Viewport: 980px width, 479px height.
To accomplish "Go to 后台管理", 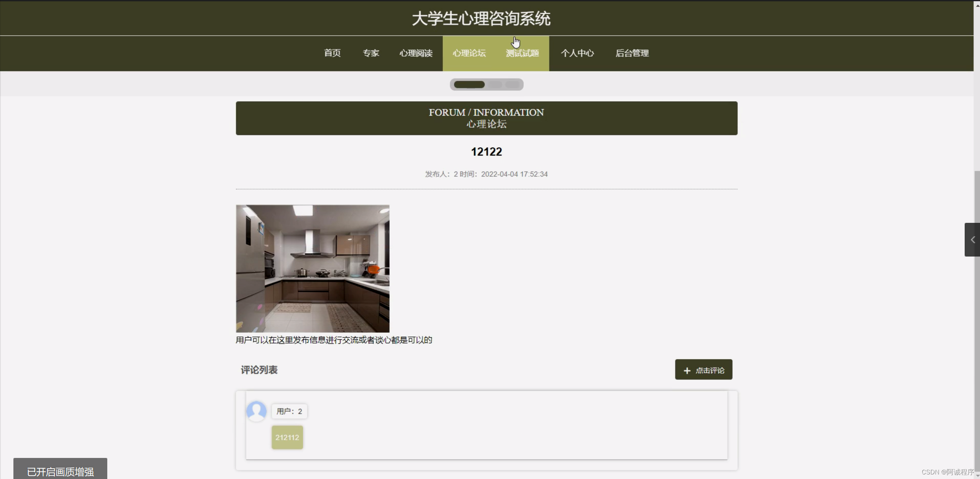I will pos(632,53).
